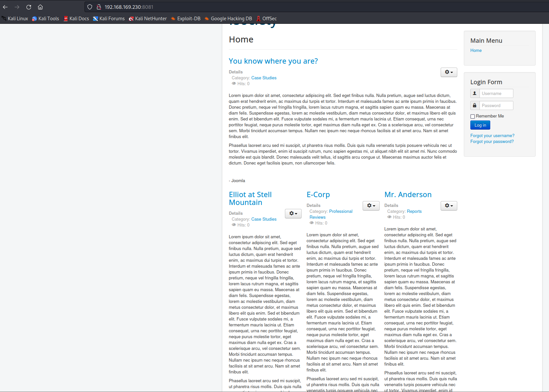Focus the Password input field
Screen dimensions: 549x392
496,105
